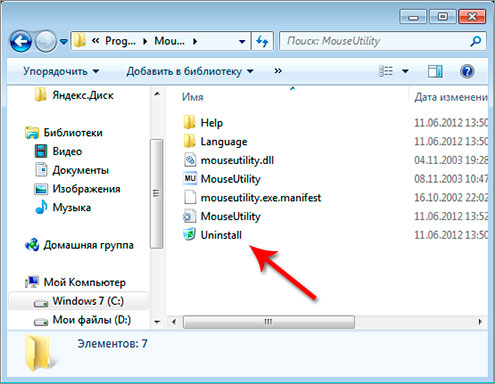Expand the arrow after Prog... breadcrumb

[145, 41]
